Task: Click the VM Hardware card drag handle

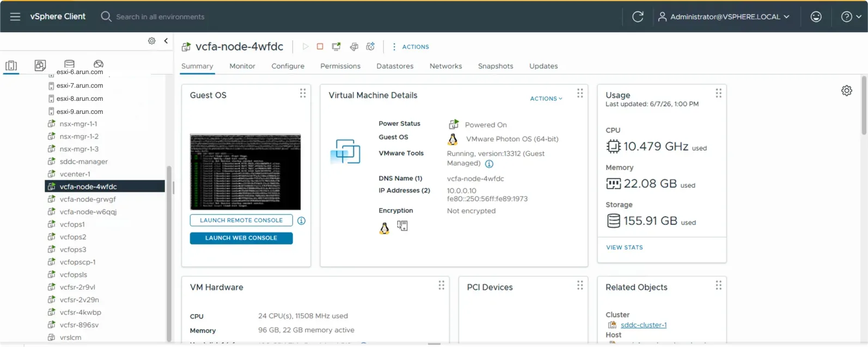Action: point(442,285)
